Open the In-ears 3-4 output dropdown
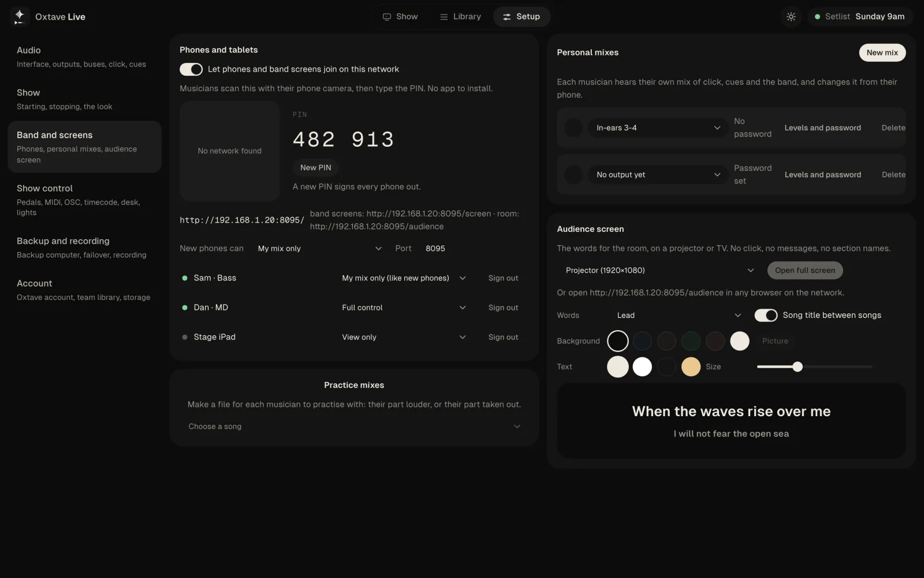The width and height of the screenshot is (924, 578). tap(658, 128)
